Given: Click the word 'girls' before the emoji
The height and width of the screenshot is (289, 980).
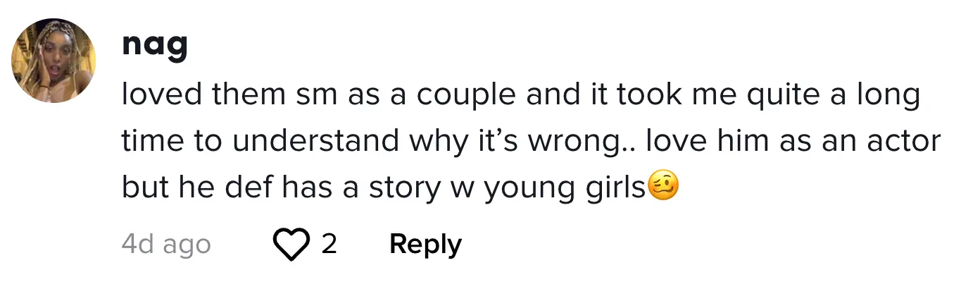Looking at the screenshot, I should 616,187.
